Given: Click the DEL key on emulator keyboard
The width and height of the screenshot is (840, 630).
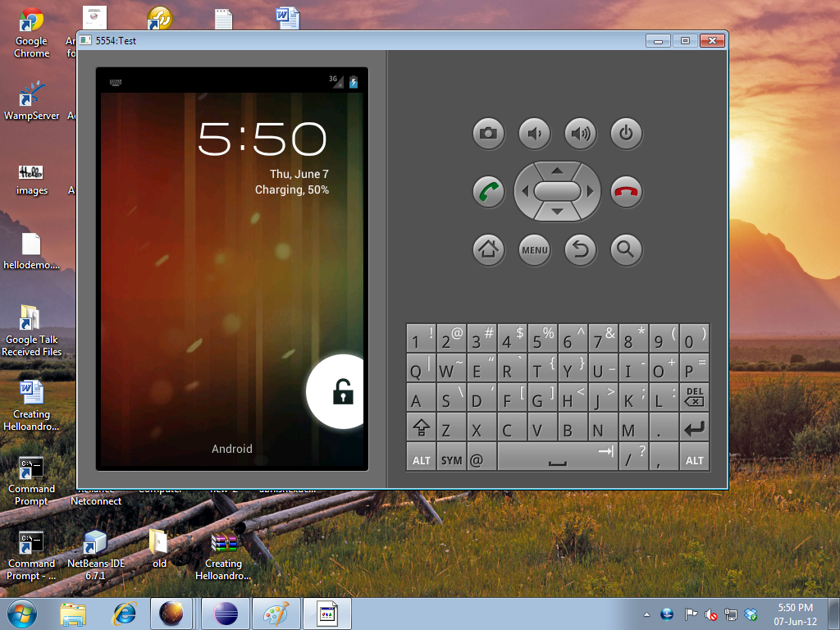Looking at the screenshot, I should [694, 398].
